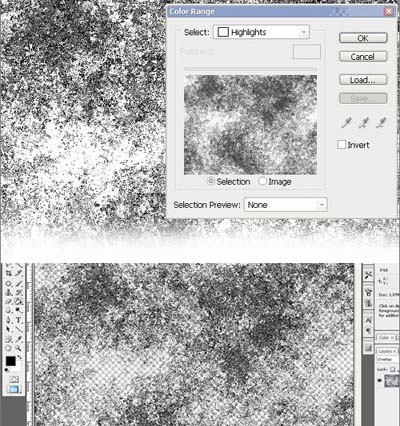Select the Slice tool
Viewport: 400px width, 426px height.
[18, 273]
